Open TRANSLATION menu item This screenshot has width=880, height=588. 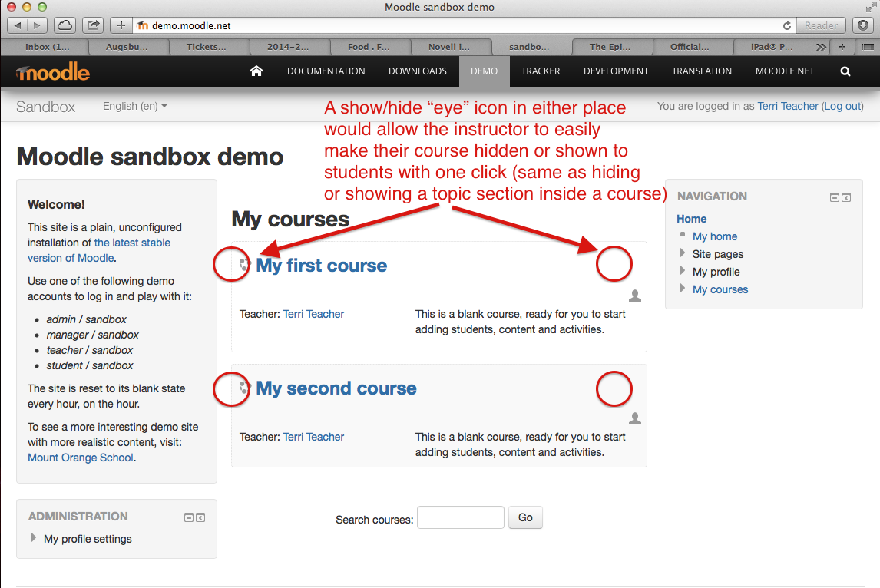[x=702, y=71]
